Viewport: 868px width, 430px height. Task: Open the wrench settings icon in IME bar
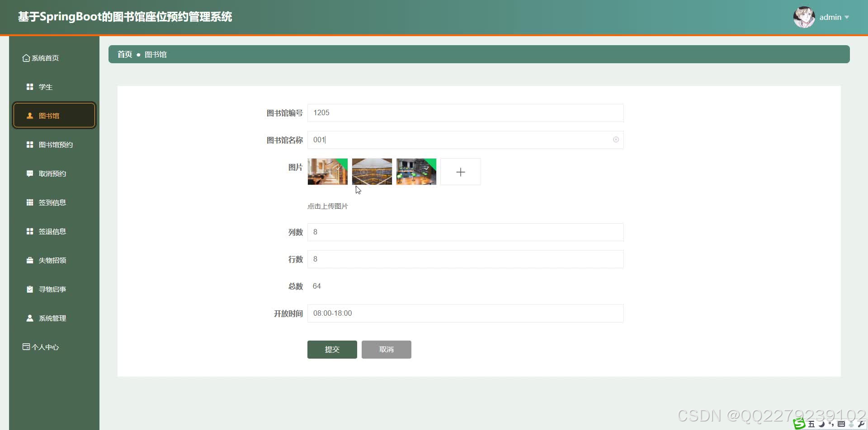[x=861, y=424]
